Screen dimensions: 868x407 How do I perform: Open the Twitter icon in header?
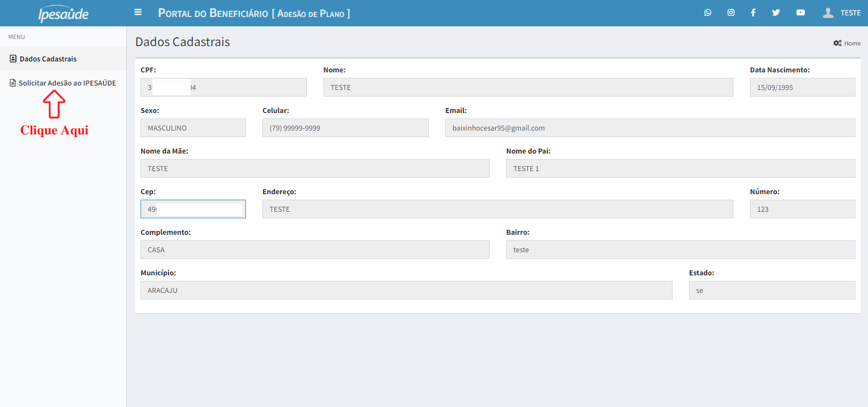tap(776, 13)
